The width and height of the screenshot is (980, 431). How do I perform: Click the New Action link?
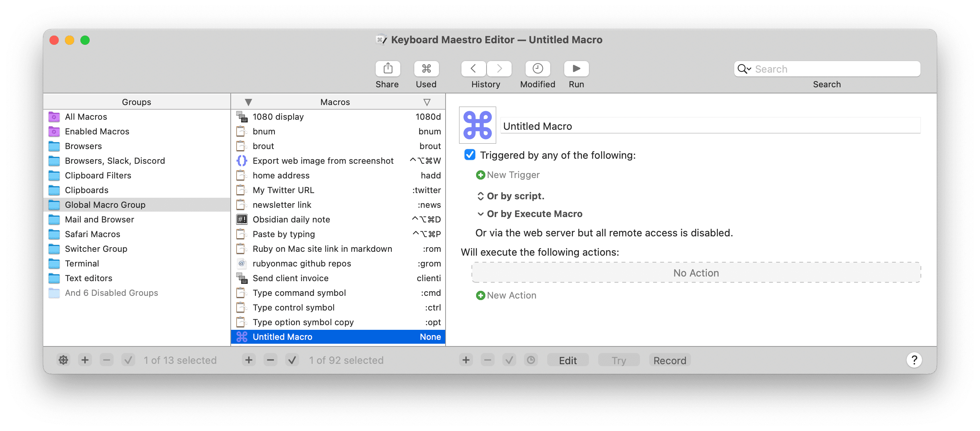pyautogui.click(x=512, y=295)
